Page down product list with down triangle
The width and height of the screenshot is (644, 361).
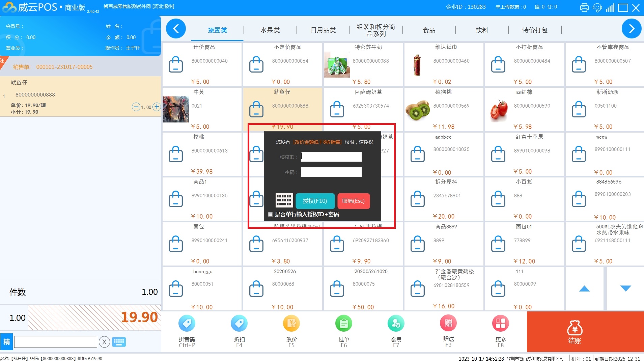click(x=625, y=288)
